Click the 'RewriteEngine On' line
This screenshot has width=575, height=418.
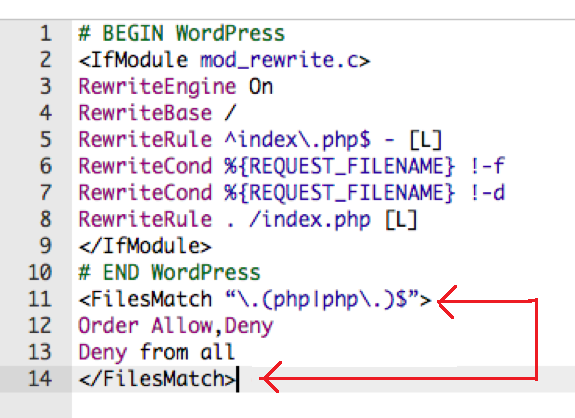176,87
